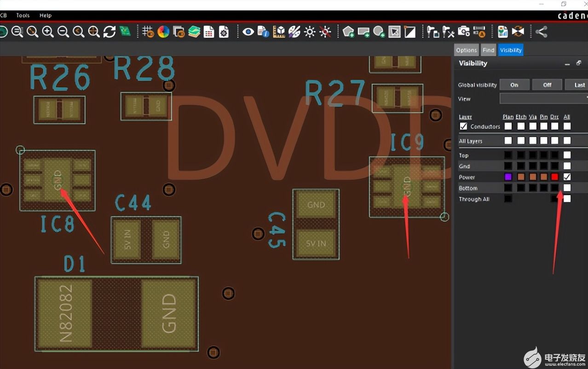
Task: Open the green 3D board viewer icon
Action: [125, 31]
